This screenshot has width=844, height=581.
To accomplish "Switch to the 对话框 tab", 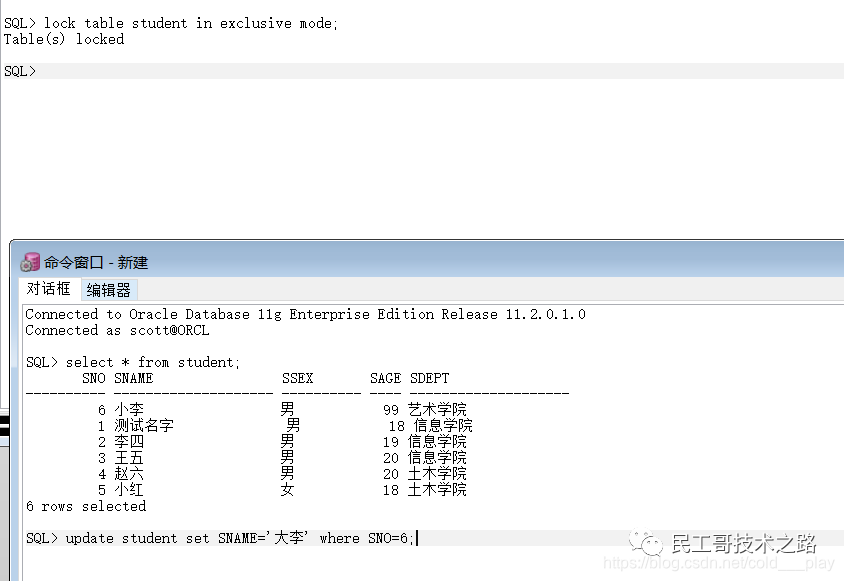I will tap(48, 289).
